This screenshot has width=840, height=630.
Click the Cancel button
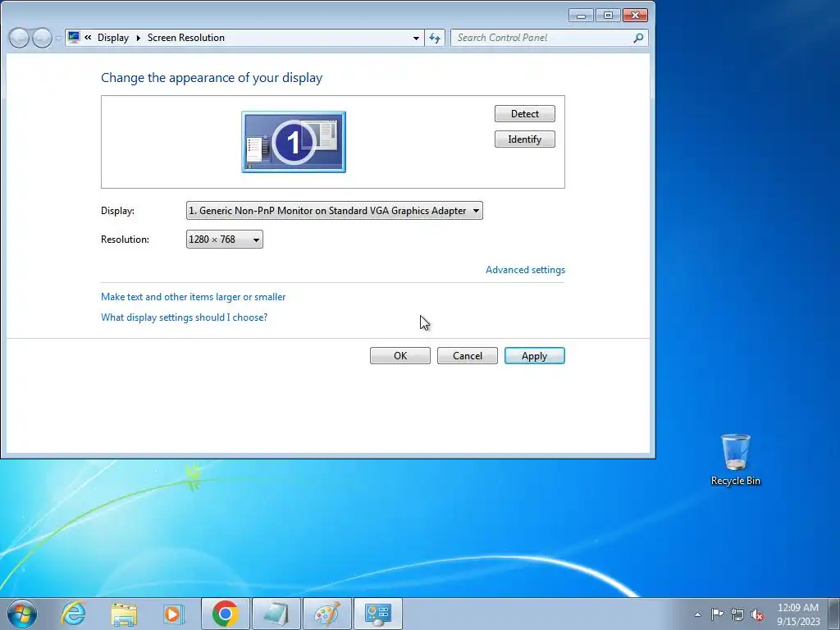(x=467, y=356)
